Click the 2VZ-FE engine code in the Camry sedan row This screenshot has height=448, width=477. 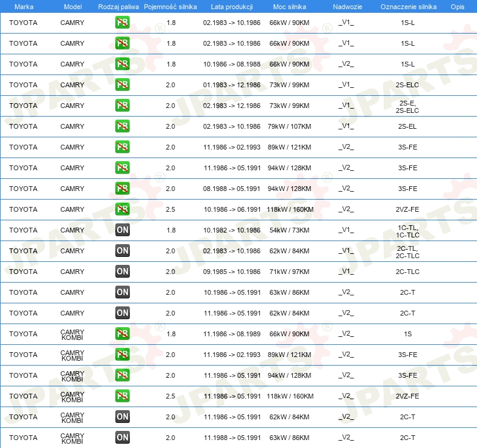point(407,209)
